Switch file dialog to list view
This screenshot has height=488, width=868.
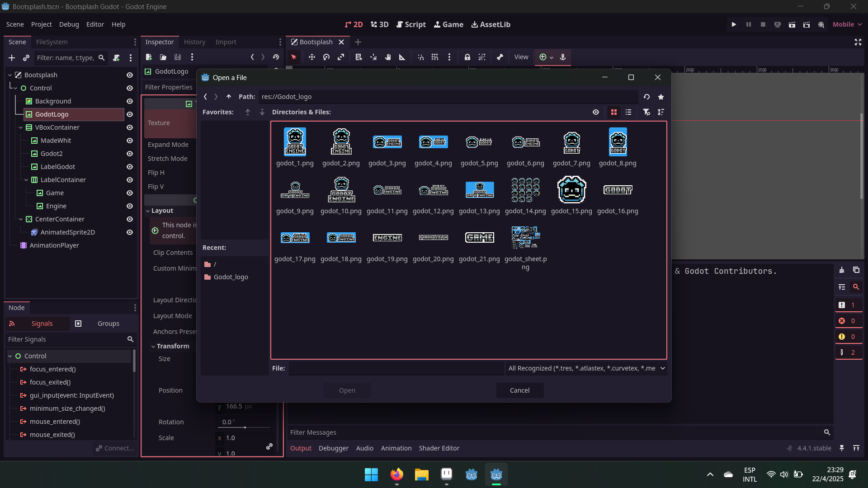coord(628,112)
